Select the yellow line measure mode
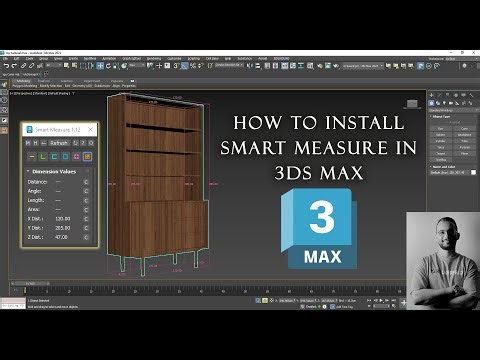This screenshot has height=360, width=480. (x=32, y=157)
